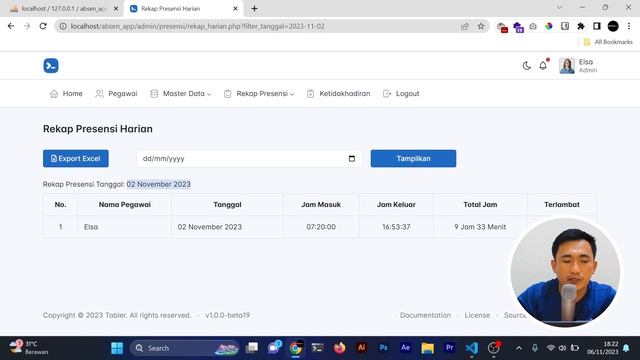Click the '07:20:00' cell
The width and height of the screenshot is (640, 360).
point(321,227)
